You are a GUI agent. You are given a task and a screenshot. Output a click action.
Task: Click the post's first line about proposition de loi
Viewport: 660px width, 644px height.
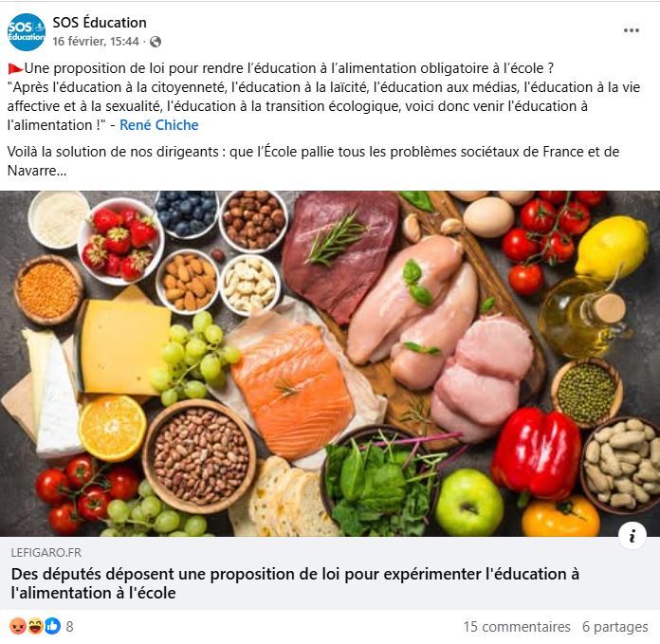[281, 68]
